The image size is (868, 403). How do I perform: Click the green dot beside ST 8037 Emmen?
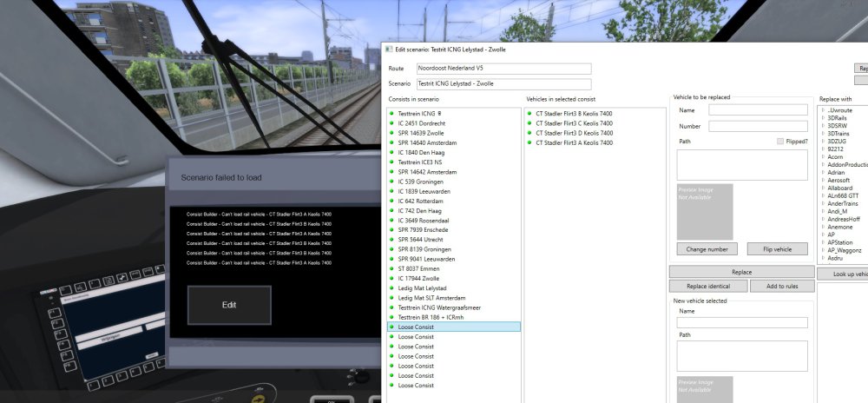391,269
